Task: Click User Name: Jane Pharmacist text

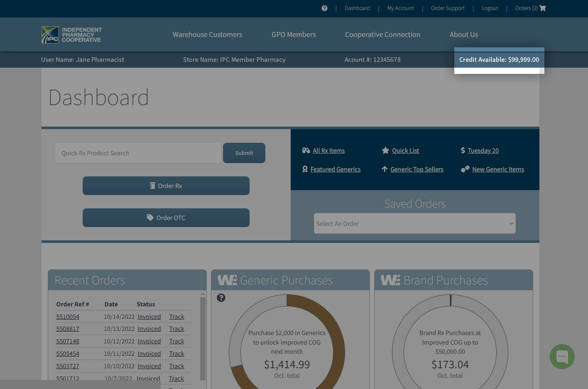Action: coord(83,60)
